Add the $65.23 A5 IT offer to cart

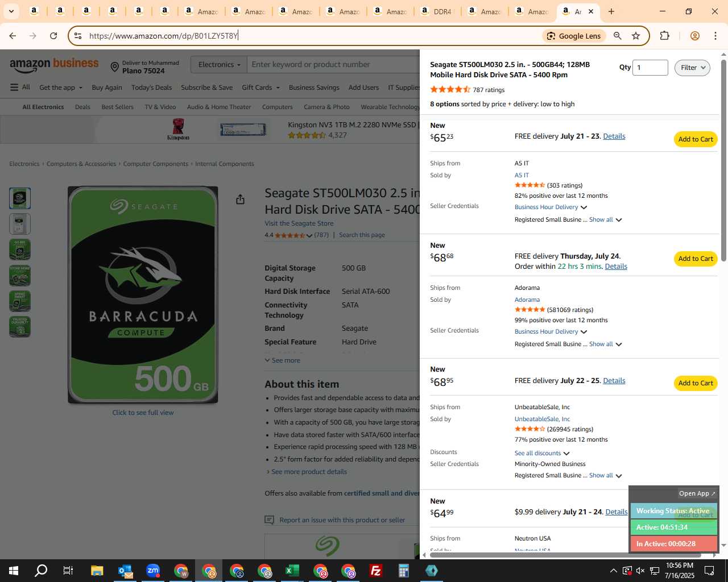coord(696,139)
